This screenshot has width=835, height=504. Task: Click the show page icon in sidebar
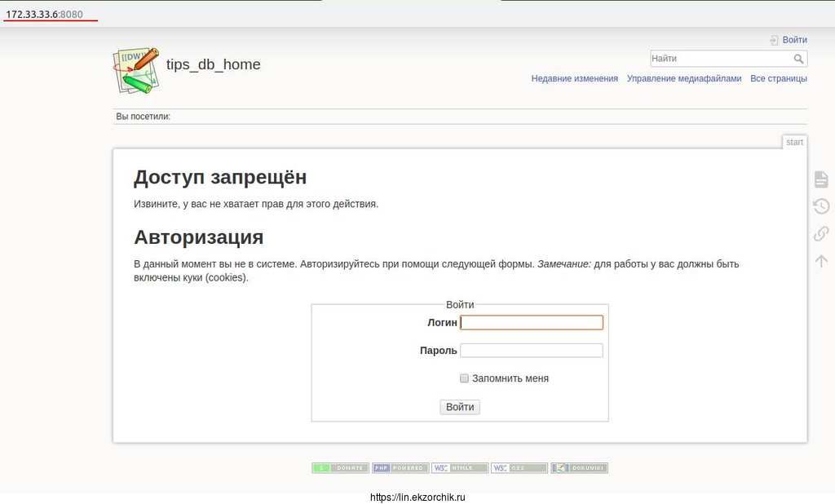pos(821,179)
